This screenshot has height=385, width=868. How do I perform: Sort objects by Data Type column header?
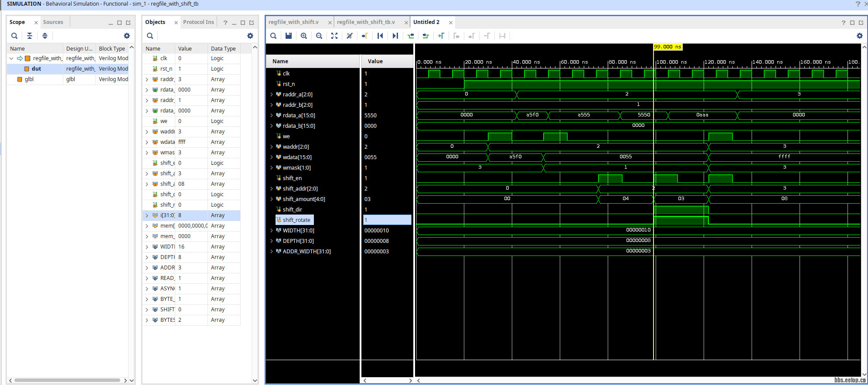pyautogui.click(x=223, y=48)
